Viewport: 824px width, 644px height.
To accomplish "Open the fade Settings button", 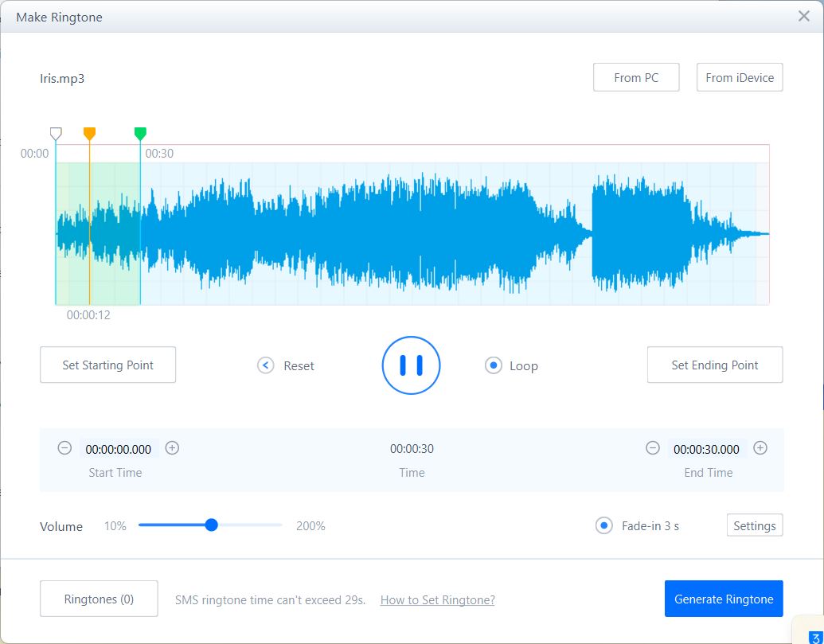I will pos(754,525).
